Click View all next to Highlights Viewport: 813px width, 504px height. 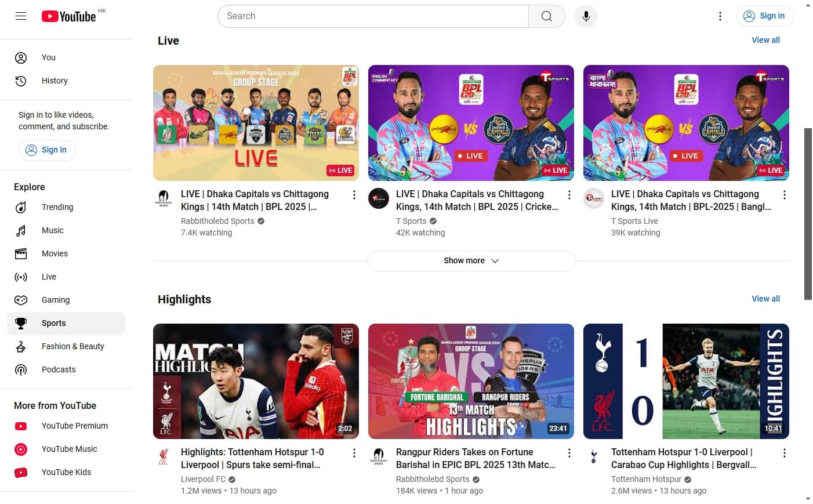click(x=765, y=299)
